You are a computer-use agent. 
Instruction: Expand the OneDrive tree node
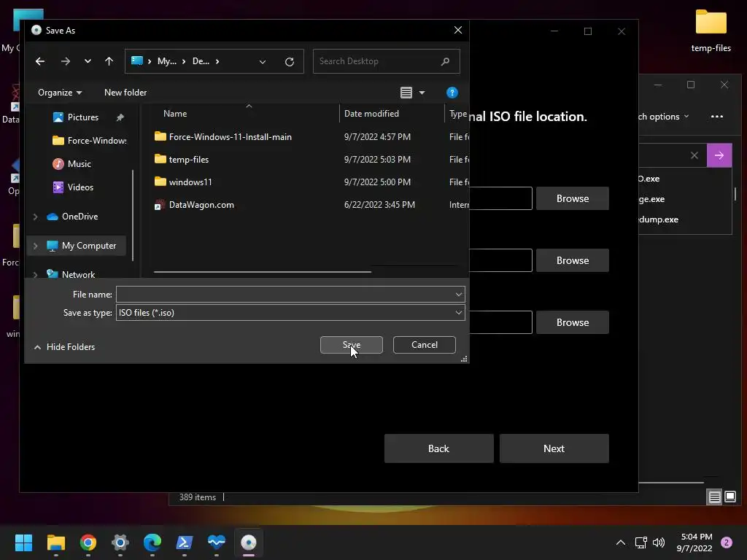pyautogui.click(x=35, y=217)
